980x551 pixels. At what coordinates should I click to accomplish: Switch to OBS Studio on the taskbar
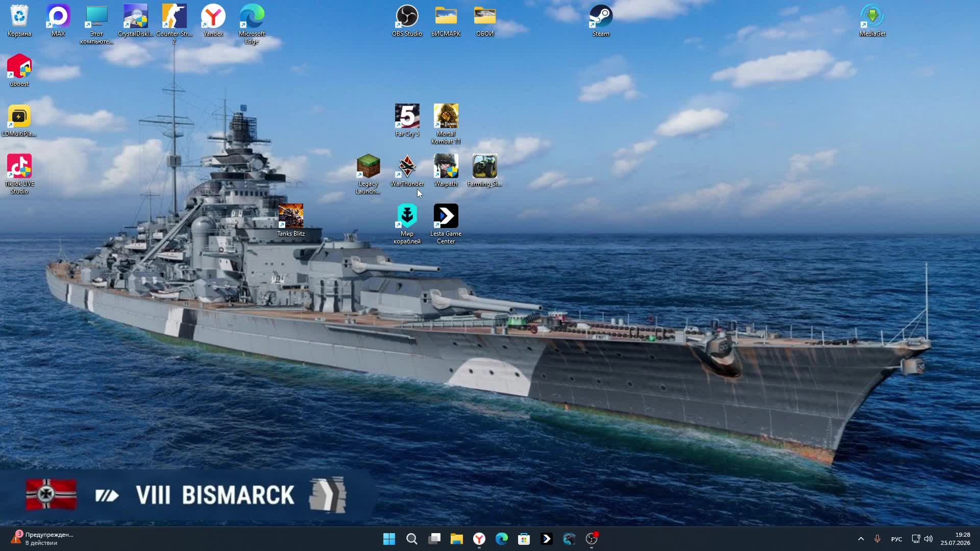point(592,539)
